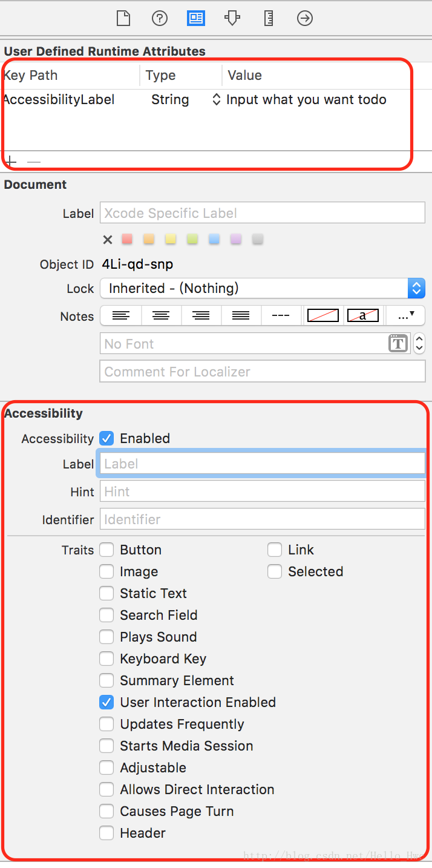Enable the Header trait checkbox

point(106,833)
